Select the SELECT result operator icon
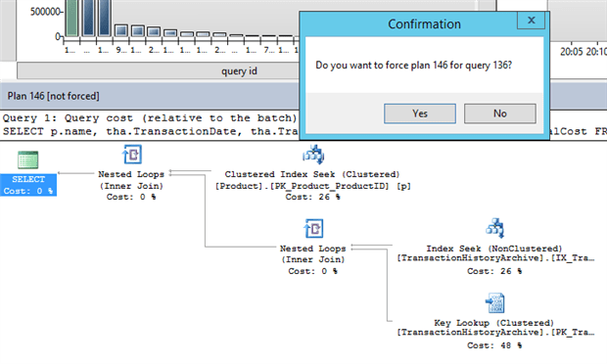The width and height of the screenshot is (607, 364). pyautogui.click(x=27, y=159)
